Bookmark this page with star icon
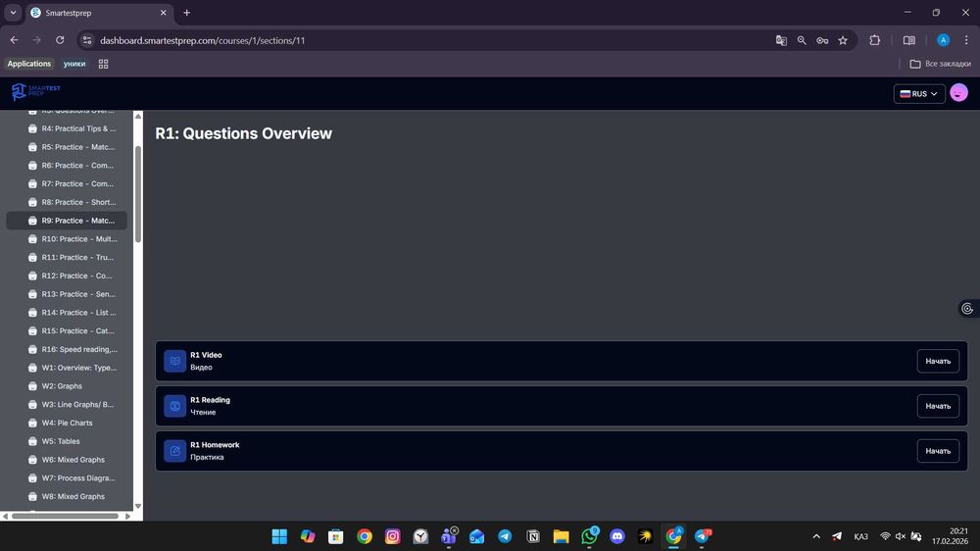Image resolution: width=980 pixels, height=551 pixels. tap(843, 40)
